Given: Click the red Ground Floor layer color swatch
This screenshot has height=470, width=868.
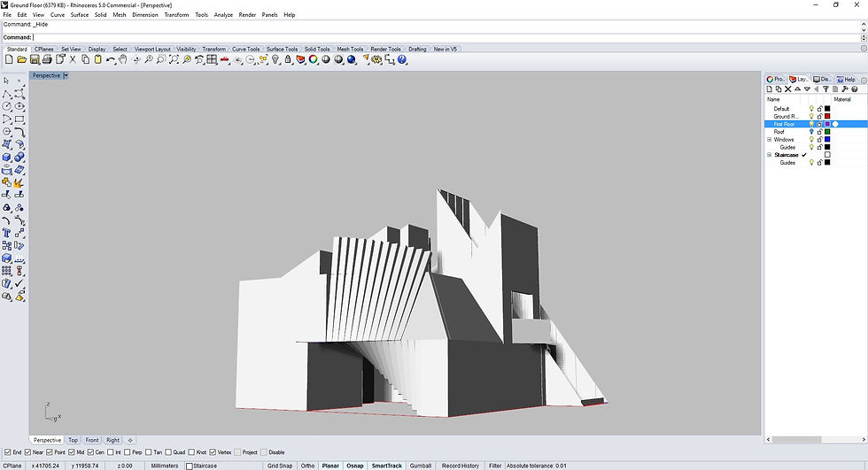Looking at the screenshot, I should coord(827,116).
